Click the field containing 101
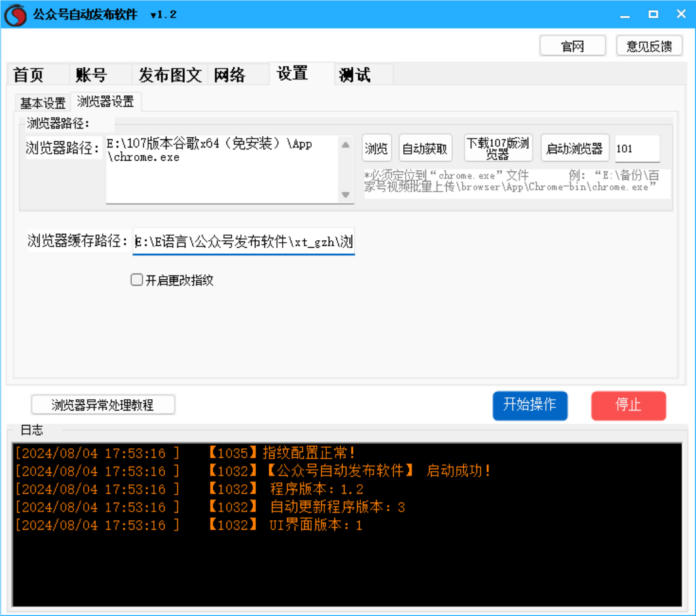696x616 pixels. 637,148
